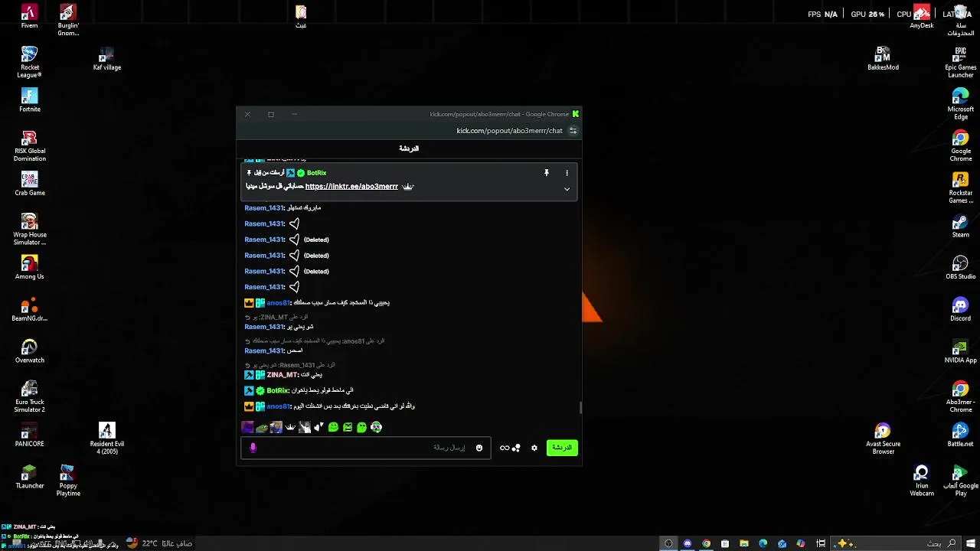Viewport: 980px width, 551px height.
Task: Open the PANICORE desktop icon
Action: [29, 435]
